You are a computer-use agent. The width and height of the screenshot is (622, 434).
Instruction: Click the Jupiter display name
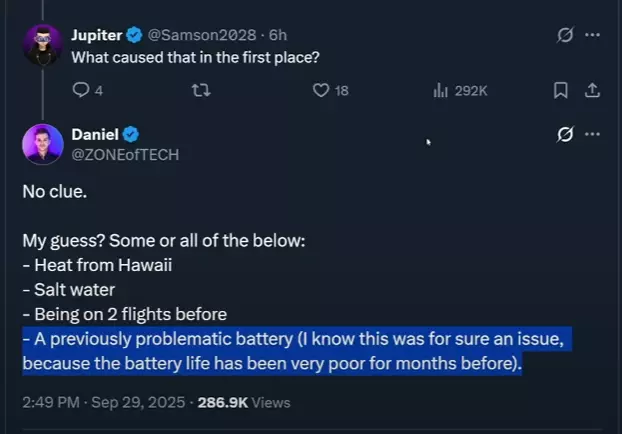click(x=95, y=36)
